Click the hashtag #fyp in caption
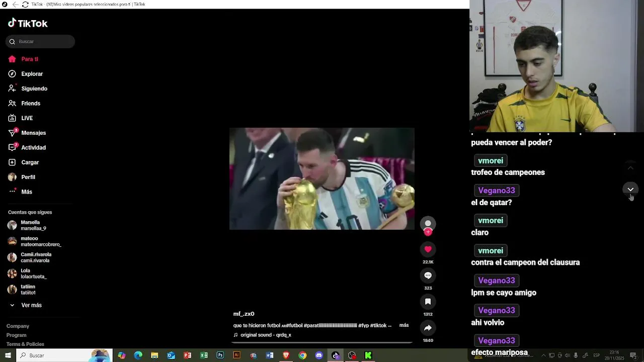Viewport: 644px width, 362px height. click(363, 325)
